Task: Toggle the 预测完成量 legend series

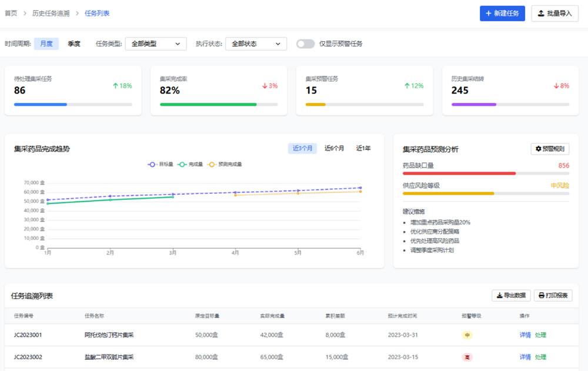Action: (x=225, y=164)
